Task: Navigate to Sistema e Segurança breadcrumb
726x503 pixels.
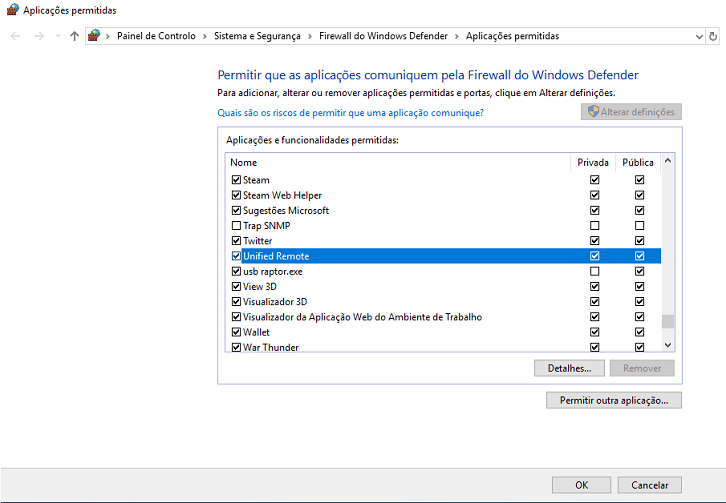Action: pyautogui.click(x=257, y=36)
